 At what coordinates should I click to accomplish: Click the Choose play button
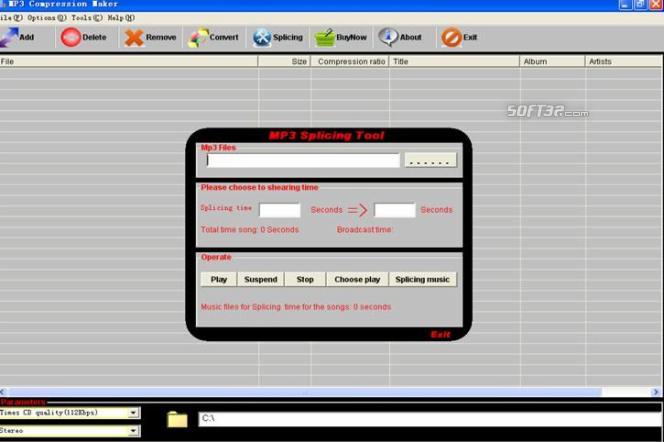357,279
